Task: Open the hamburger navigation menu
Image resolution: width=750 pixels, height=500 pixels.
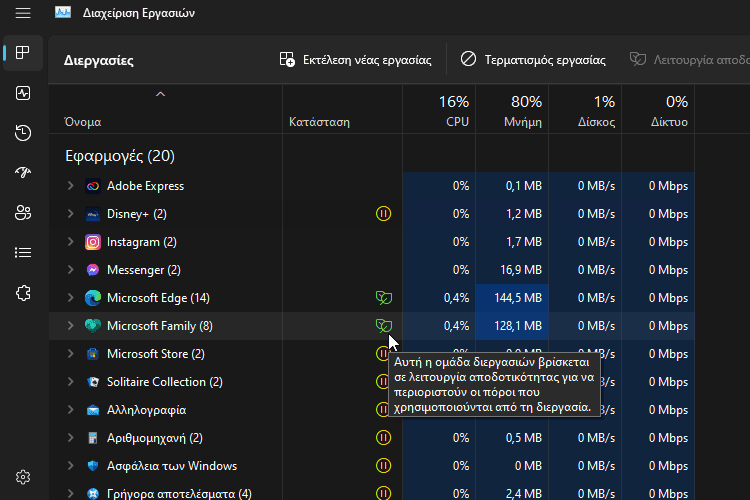Action: [x=23, y=13]
